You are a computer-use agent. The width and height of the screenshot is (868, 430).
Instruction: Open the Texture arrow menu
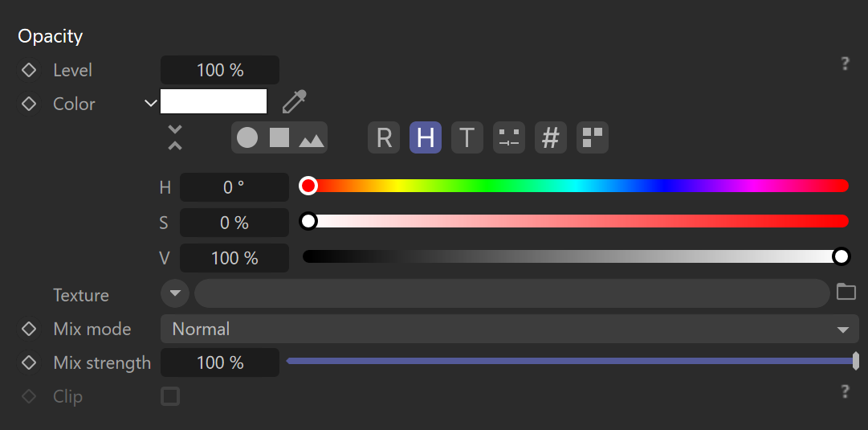[175, 293]
